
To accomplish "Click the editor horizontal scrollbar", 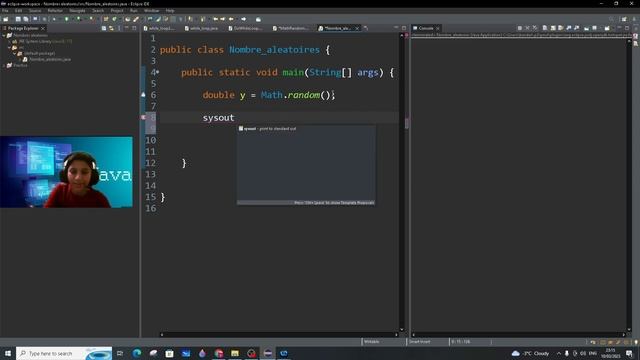I will tap(279, 335).
